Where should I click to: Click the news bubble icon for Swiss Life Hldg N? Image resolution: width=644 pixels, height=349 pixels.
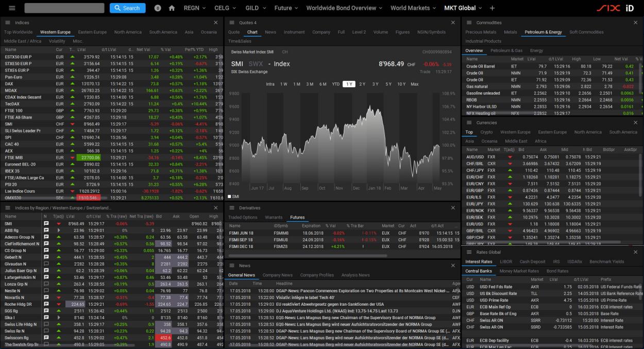coord(46,324)
